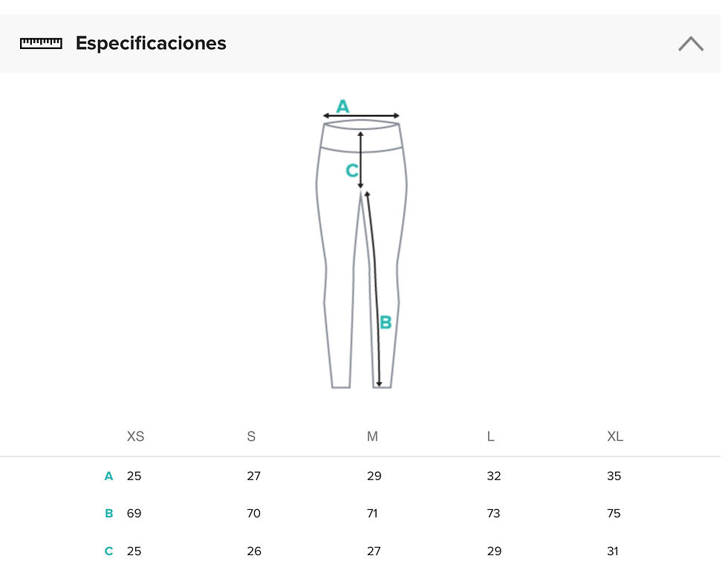The image size is (728, 576).
Task: Click the teal A waist label on diagram
Action: click(342, 106)
